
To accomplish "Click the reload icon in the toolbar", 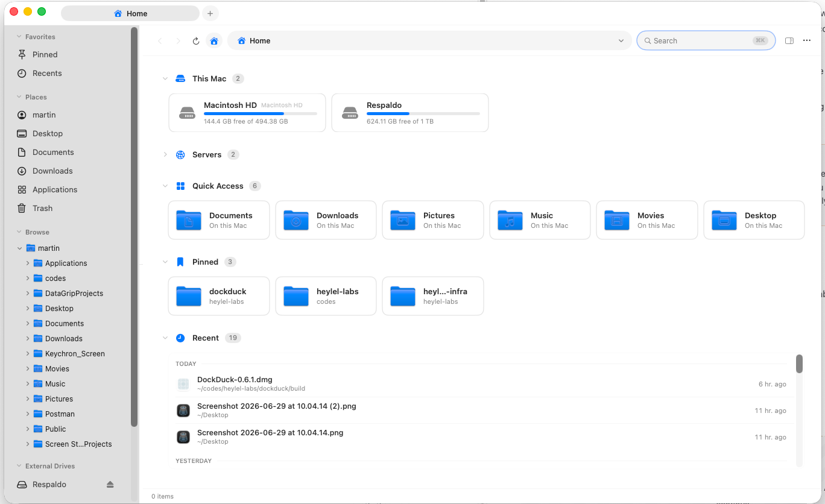I will (x=196, y=41).
